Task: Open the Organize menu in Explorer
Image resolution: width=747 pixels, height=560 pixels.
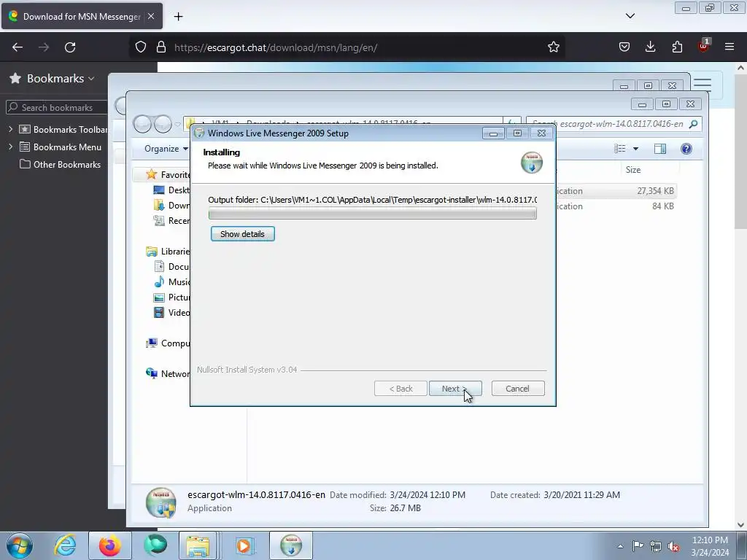Action: [166, 149]
